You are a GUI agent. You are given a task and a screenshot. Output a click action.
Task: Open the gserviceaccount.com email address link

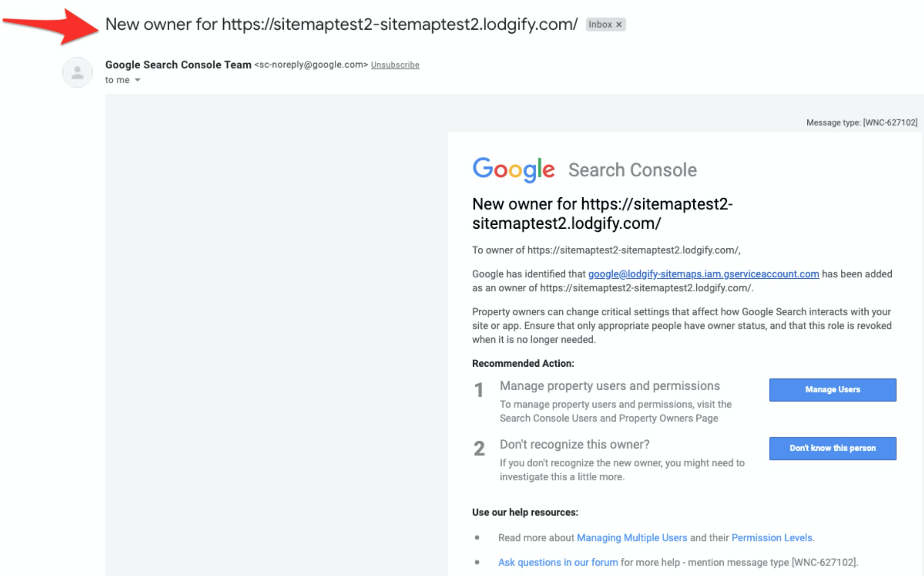coord(703,274)
